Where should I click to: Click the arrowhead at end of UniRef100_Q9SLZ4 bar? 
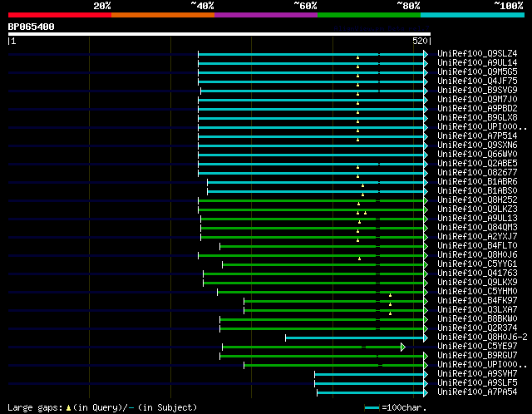426,54
